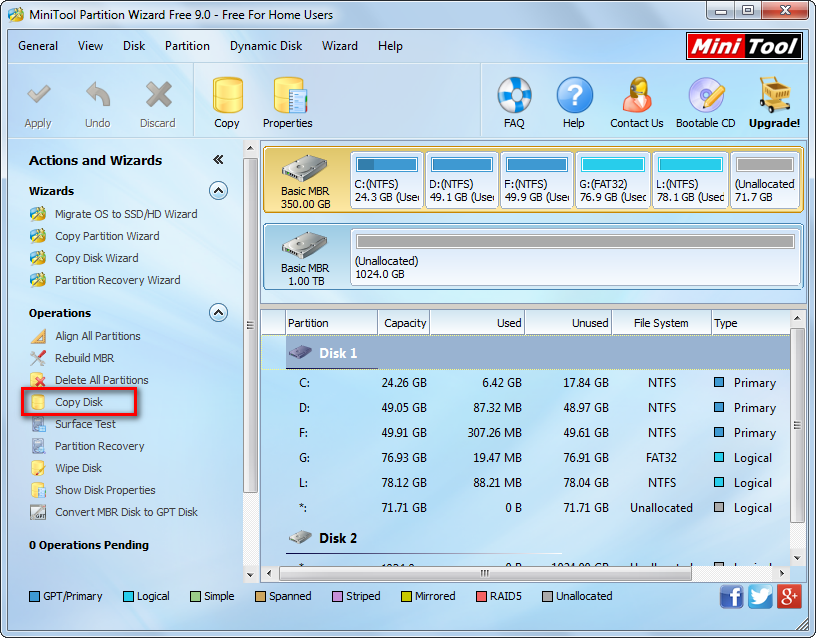816x638 pixels.
Task: Select the L: partition row
Action: pyautogui.click(x=526, y=482)
